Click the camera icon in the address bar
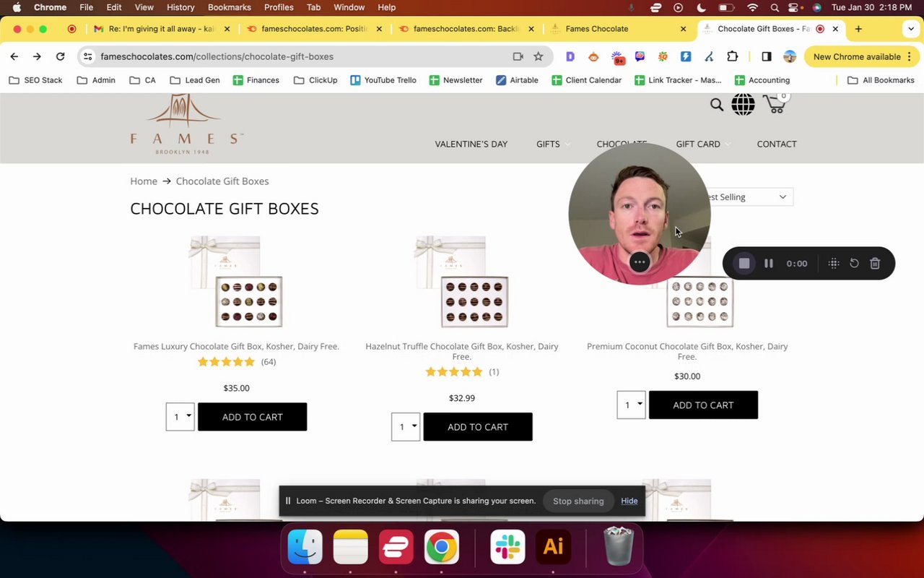 518,56
